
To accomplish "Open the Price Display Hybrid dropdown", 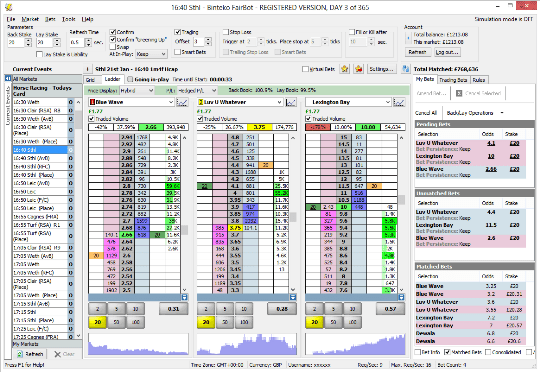I will (136, 90).
